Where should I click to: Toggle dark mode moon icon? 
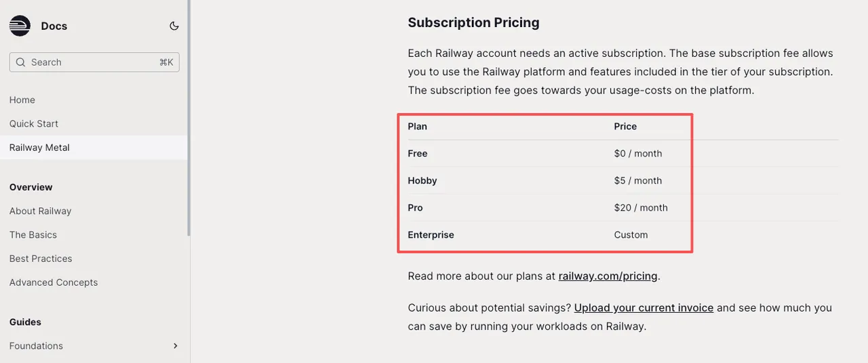coord(174,26)
